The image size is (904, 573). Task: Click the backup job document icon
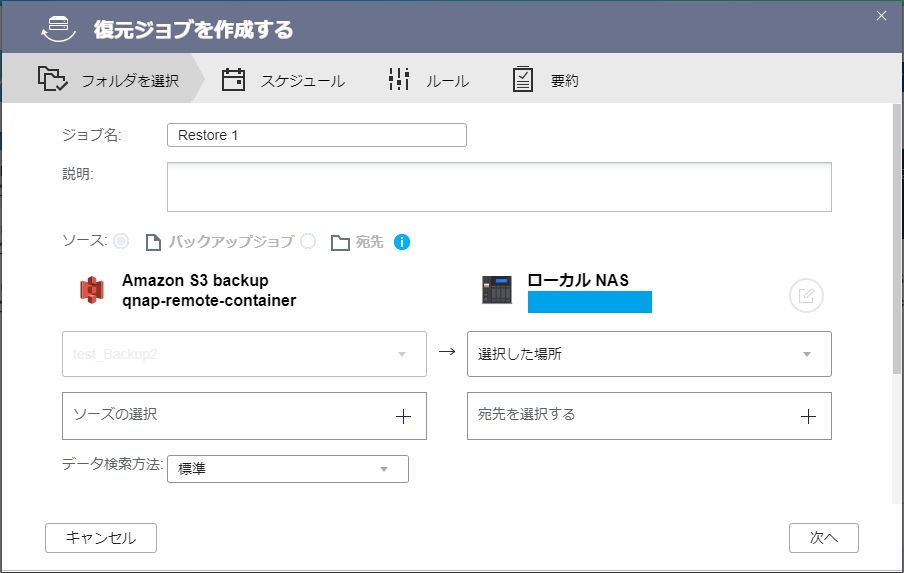153,242
